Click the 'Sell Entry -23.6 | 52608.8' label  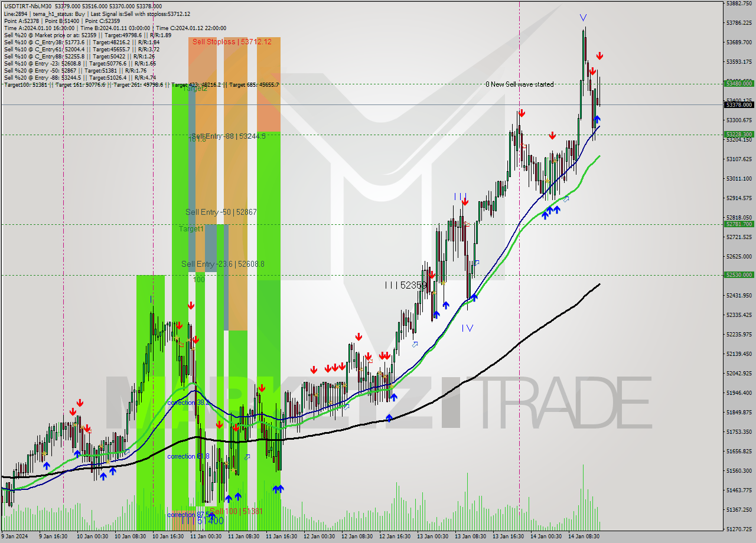point(223,264)
